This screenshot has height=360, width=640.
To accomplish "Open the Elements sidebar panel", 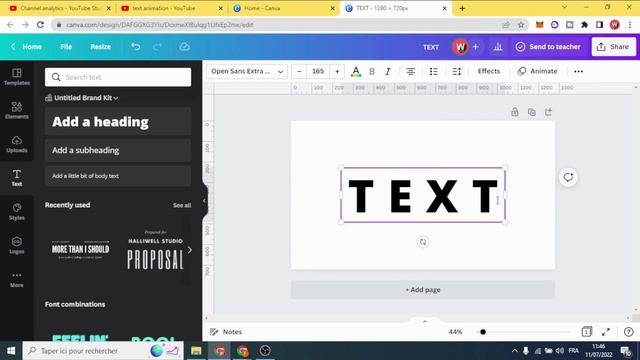I will click(x=17, y=110).
